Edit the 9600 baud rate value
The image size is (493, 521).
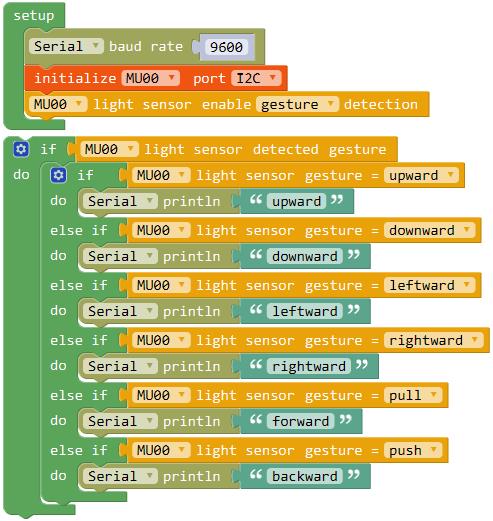[226, 47]
